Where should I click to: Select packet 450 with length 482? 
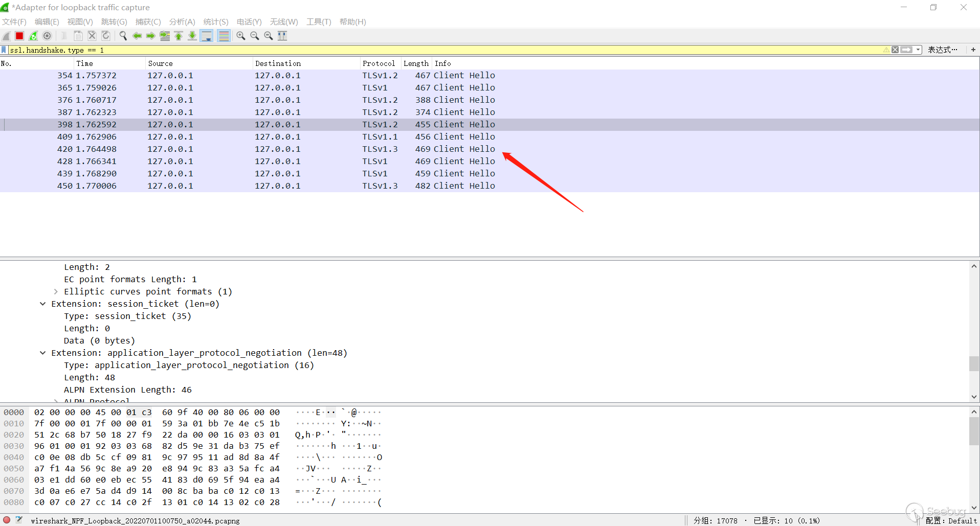point(489,186)
